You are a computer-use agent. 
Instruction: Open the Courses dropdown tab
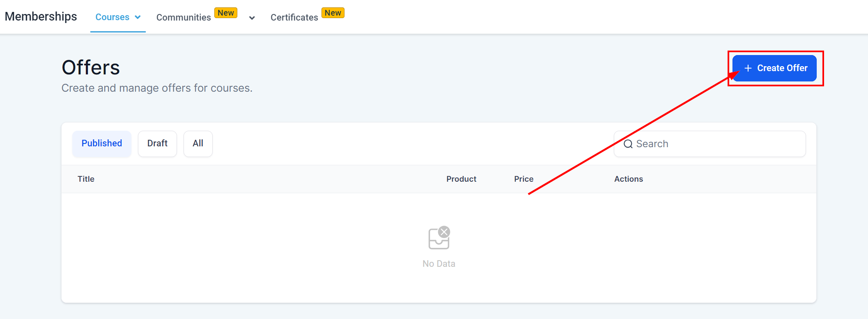pos(118,17)
